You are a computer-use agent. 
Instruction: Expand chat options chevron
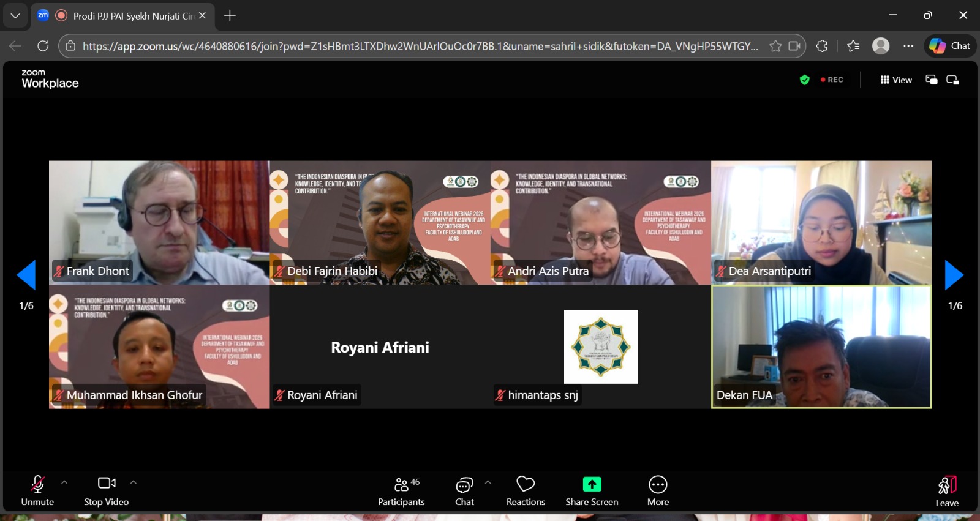click(488, 482)
